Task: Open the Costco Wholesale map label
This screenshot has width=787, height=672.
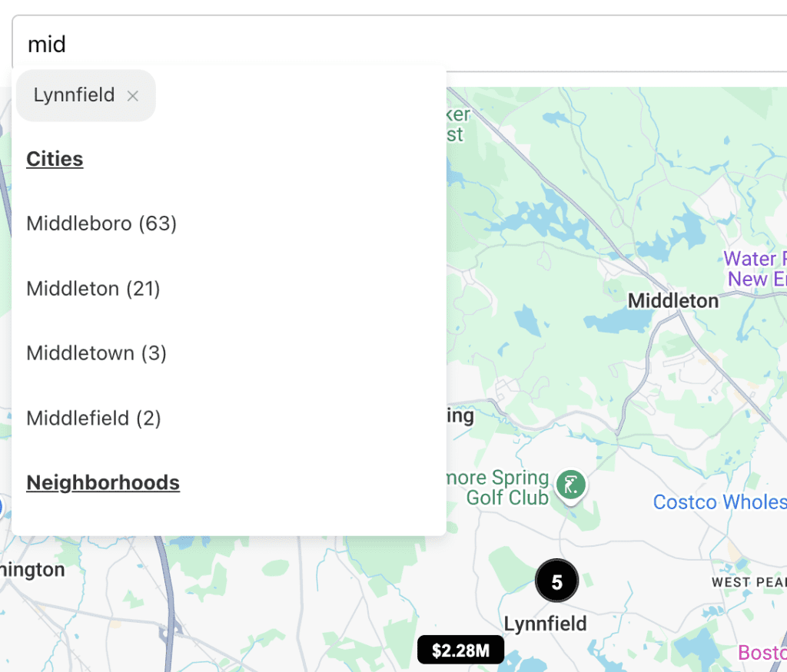Action: pos(719,502)
